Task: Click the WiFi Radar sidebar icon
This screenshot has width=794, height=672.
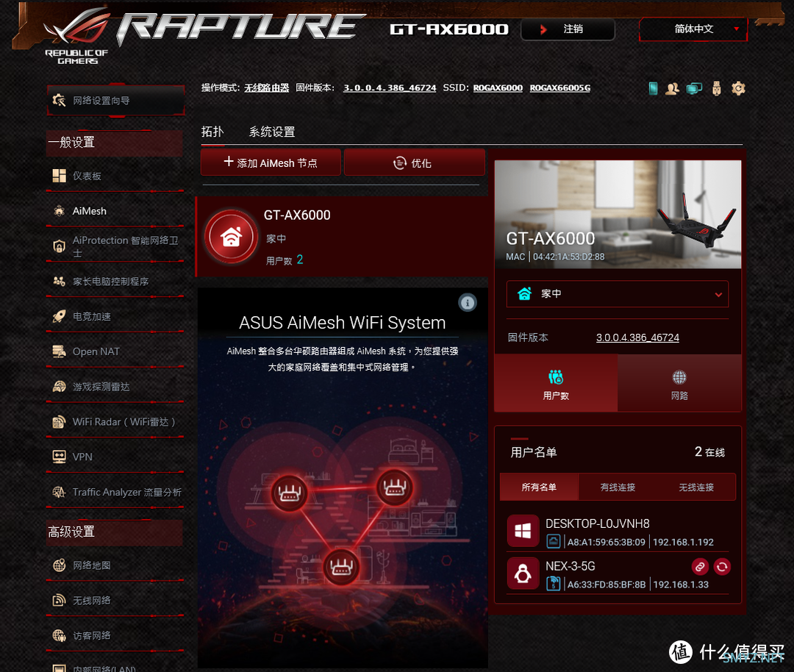Action: click(x=60, y=421)
